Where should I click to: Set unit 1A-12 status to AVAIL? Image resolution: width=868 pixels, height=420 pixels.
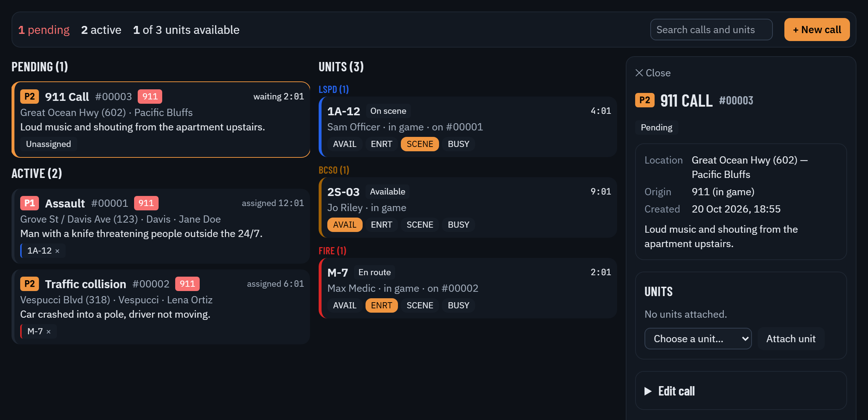coord(345,144)
